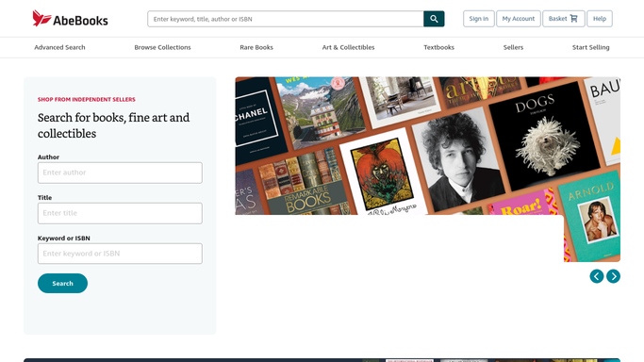
Task: Open Browse Collections menu item
Action: click(x=162, y=48)
